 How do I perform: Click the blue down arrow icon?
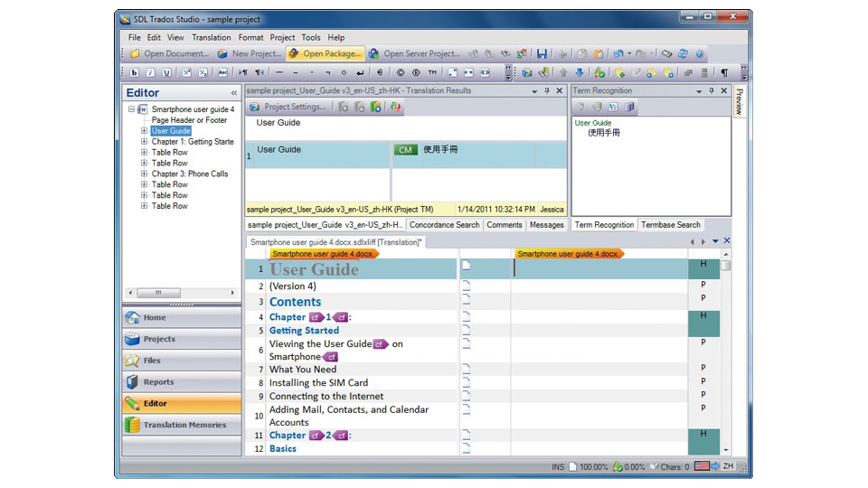[579, 72]
